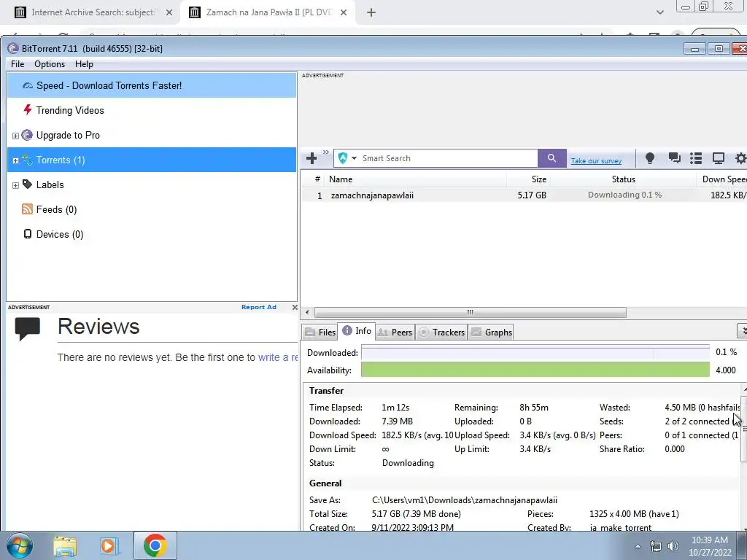The image size is (747, 560).
Task: Open a new Chrome tab
Action: pyautogui.click(x=371, y=13)
